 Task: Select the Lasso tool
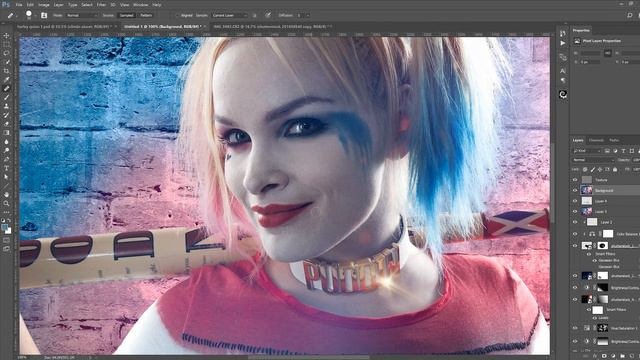(x=7, y=53)
